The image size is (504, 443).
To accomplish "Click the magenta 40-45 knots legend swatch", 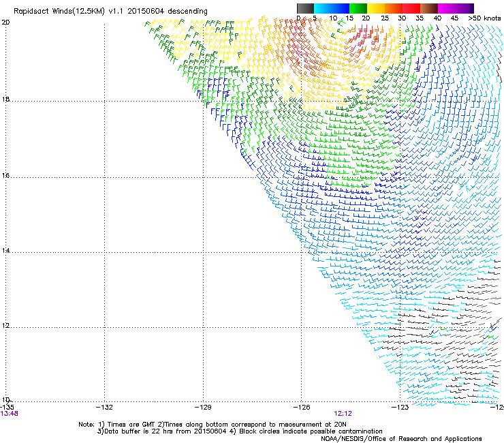I will [447, 8].
